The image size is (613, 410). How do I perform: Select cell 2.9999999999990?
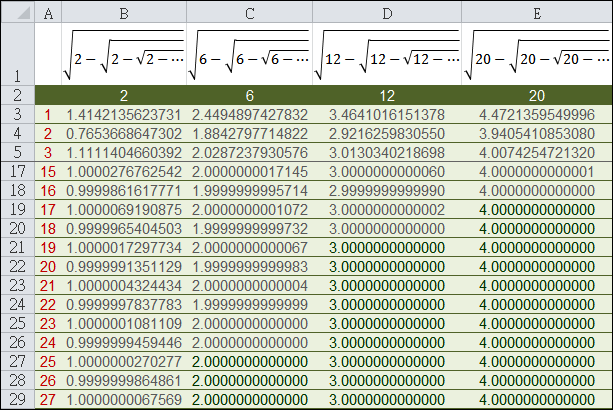(387, 191)
